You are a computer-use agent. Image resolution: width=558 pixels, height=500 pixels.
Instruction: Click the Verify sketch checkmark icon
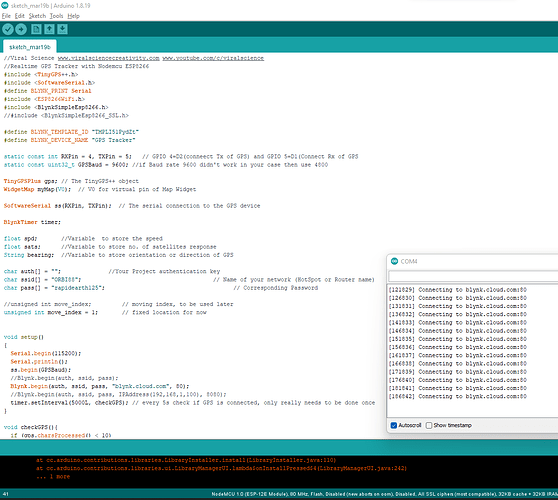8,29
